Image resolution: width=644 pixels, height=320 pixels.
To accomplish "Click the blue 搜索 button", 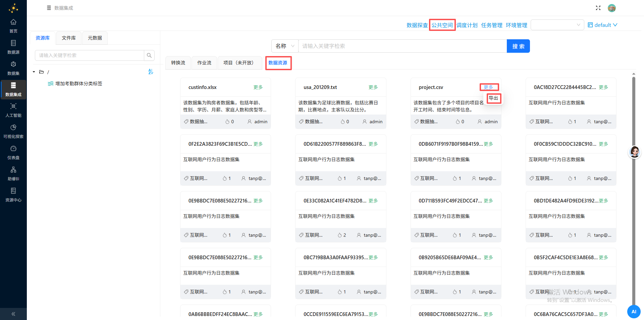I will coord(518,46).
